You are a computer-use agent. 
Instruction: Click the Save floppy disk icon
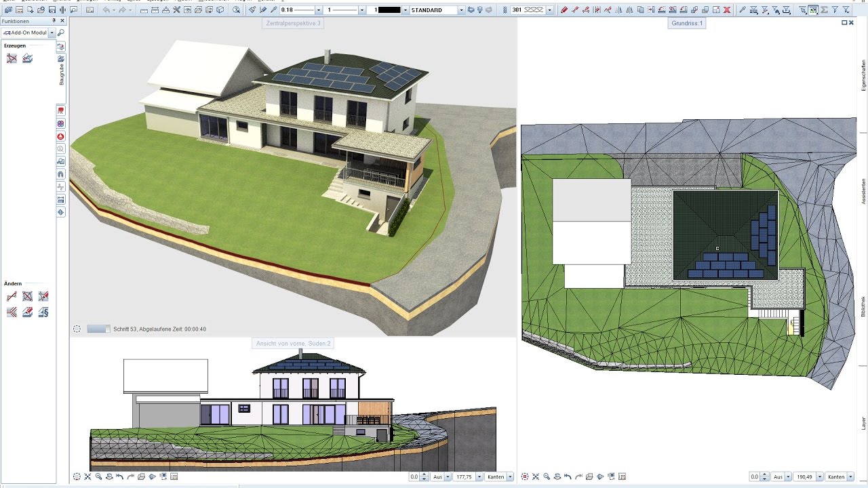[52, 10]
